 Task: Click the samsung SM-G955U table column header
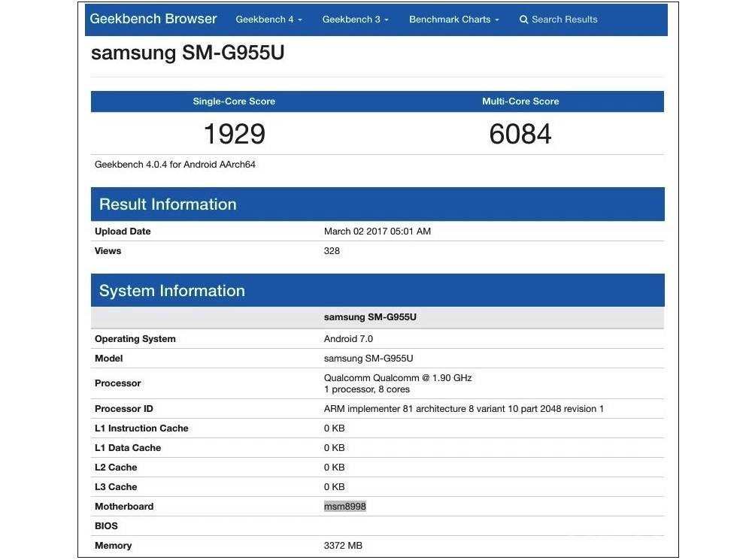tap(370, 317)
